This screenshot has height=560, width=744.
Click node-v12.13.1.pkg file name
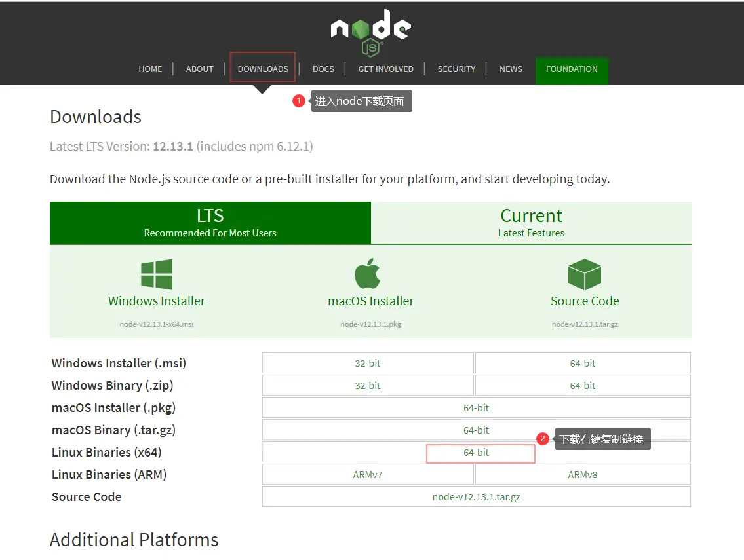(x=371, y=324)
